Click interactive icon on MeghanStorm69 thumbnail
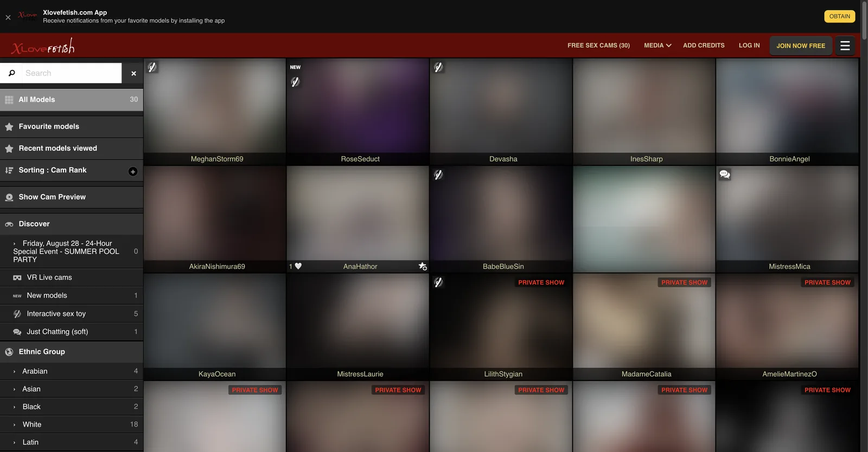The width and height of the screenshot is (868, 452). coord(152,67)
